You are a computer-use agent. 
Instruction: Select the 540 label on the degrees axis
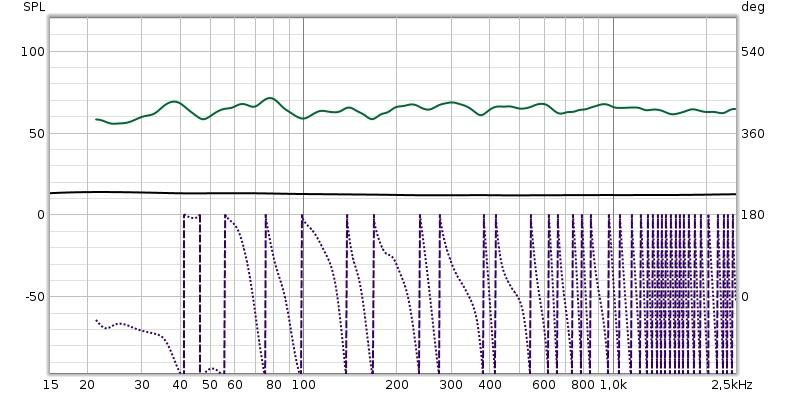pyautogui.click(x=753, y=52)
